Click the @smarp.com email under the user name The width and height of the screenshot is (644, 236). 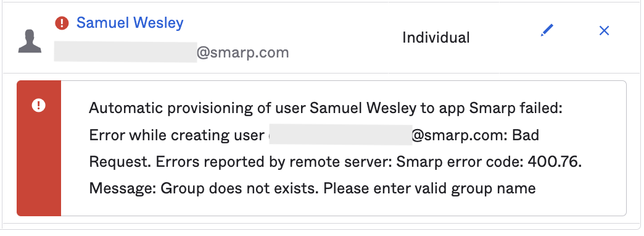(242, 53)
